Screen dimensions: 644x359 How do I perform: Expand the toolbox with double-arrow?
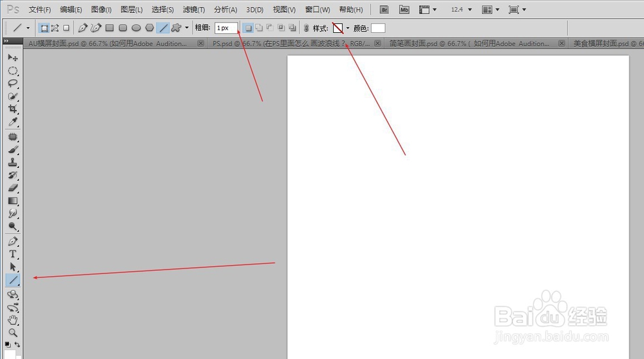tap(6, 41)
